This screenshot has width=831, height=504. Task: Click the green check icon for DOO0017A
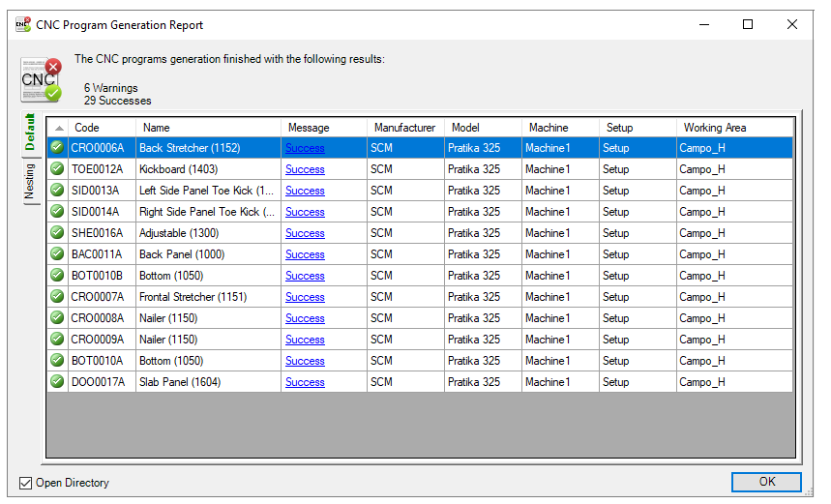pos(57,382)
